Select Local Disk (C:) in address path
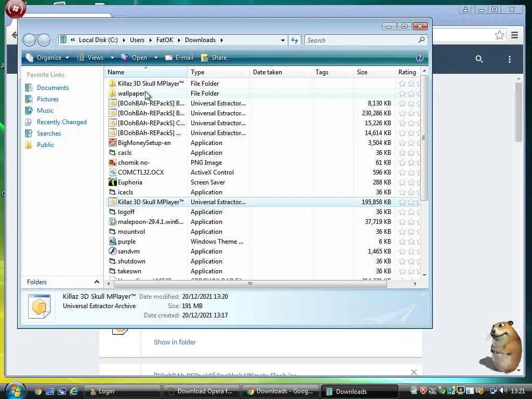 (98, 40)
